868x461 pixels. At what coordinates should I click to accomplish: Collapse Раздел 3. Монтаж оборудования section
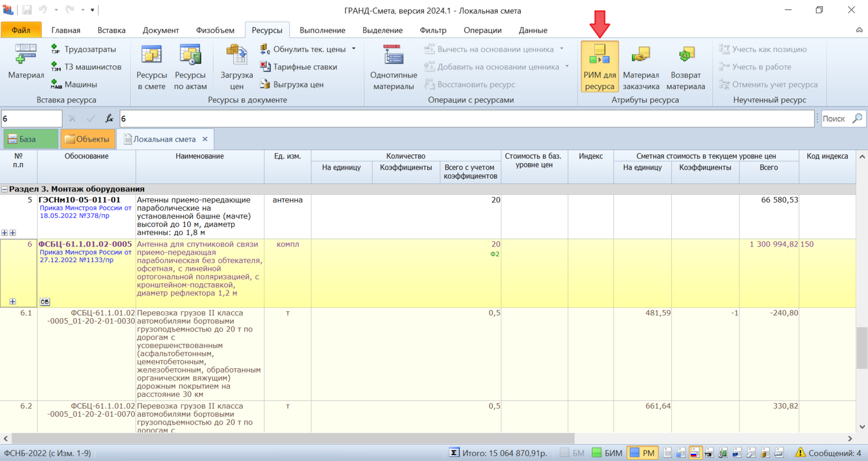tap(5, 189)
